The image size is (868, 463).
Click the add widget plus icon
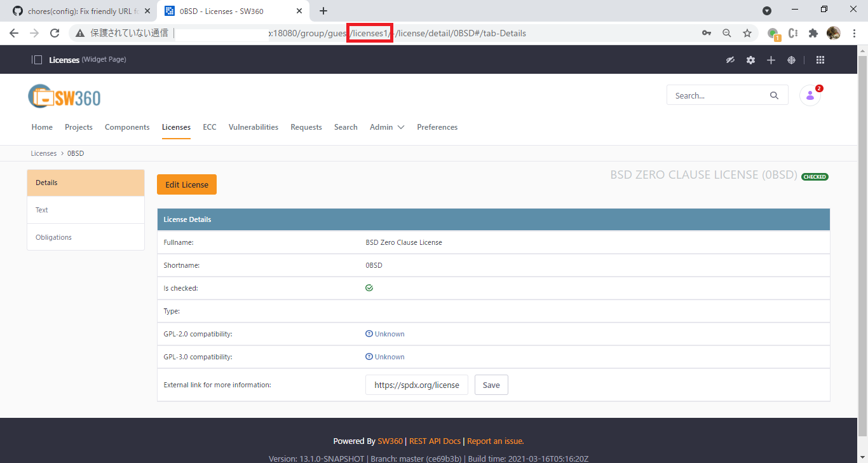tap(771, 60)
